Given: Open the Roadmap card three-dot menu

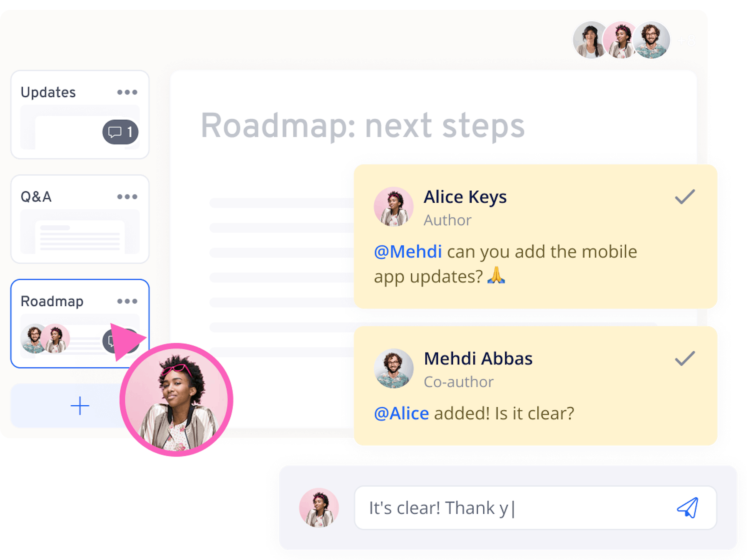Looking at the screenshot, I should point(127,301).
